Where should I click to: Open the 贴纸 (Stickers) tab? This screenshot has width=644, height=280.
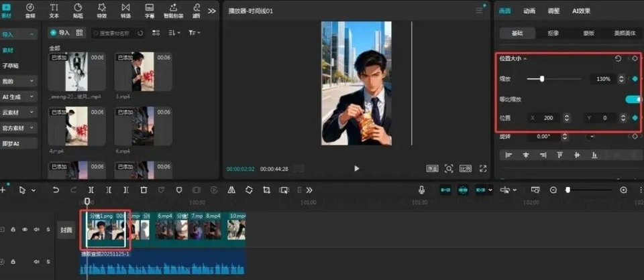click(x=78, y=11)
